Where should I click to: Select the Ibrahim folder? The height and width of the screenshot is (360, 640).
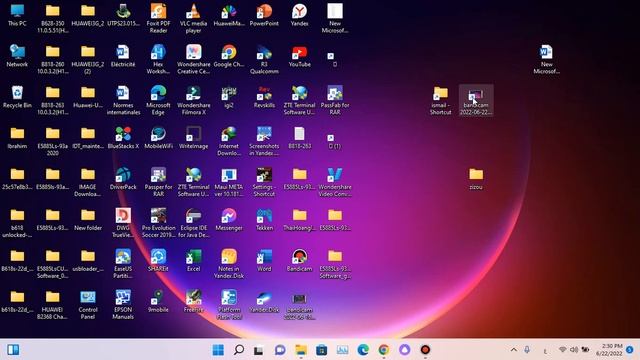pos(17,138)
